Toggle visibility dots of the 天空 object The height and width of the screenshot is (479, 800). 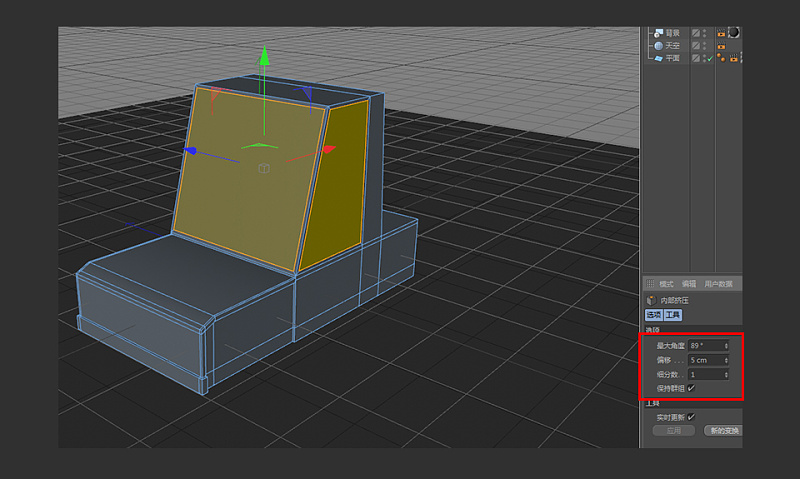coord(705,46)
